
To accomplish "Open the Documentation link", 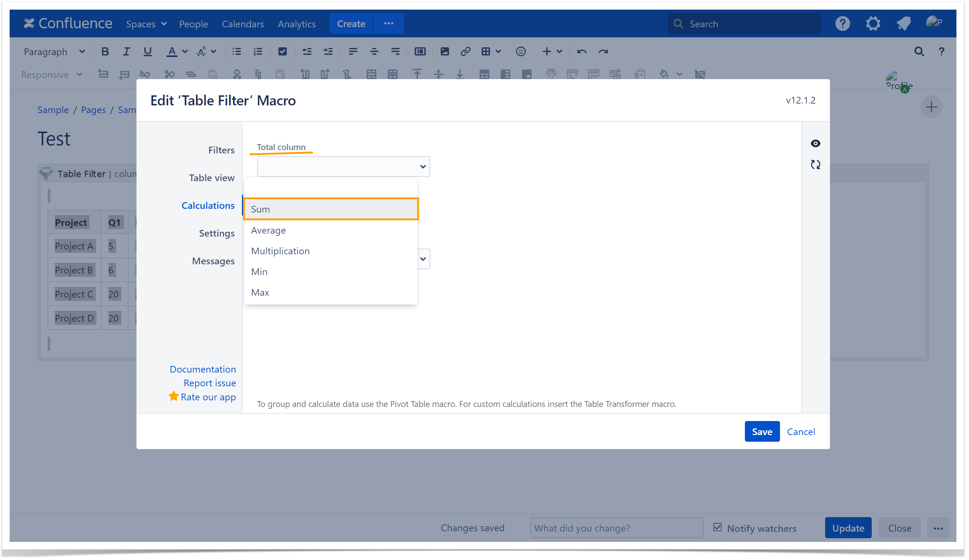I will (203, 369).
